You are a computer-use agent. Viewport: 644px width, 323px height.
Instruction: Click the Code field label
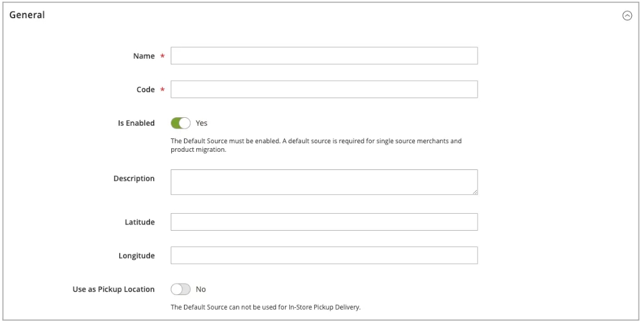point(145,90)
